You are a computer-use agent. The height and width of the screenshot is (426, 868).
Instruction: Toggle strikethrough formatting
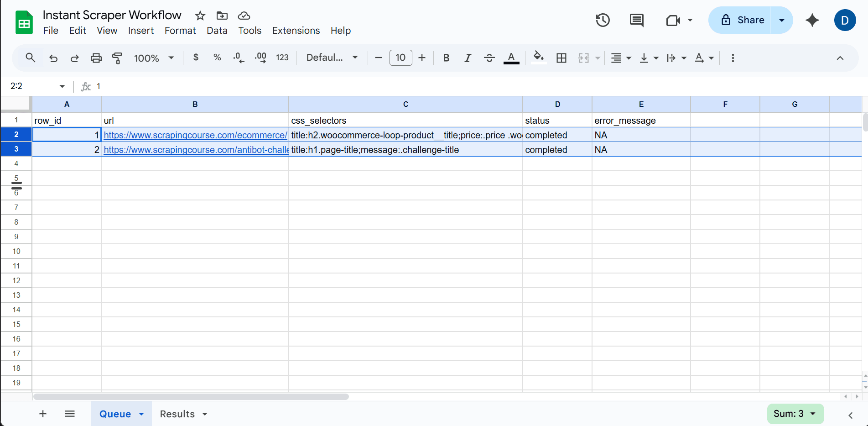[x=489, y=58]
